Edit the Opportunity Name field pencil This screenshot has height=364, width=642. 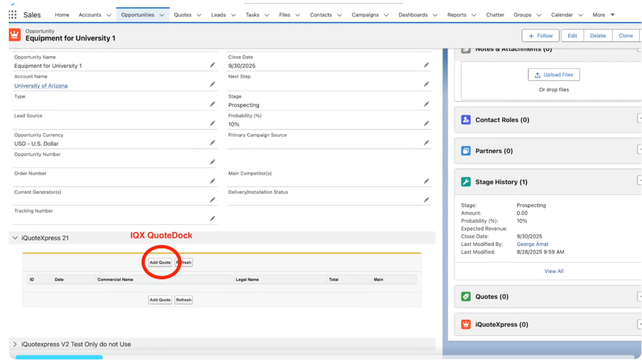tap(212, 65)
